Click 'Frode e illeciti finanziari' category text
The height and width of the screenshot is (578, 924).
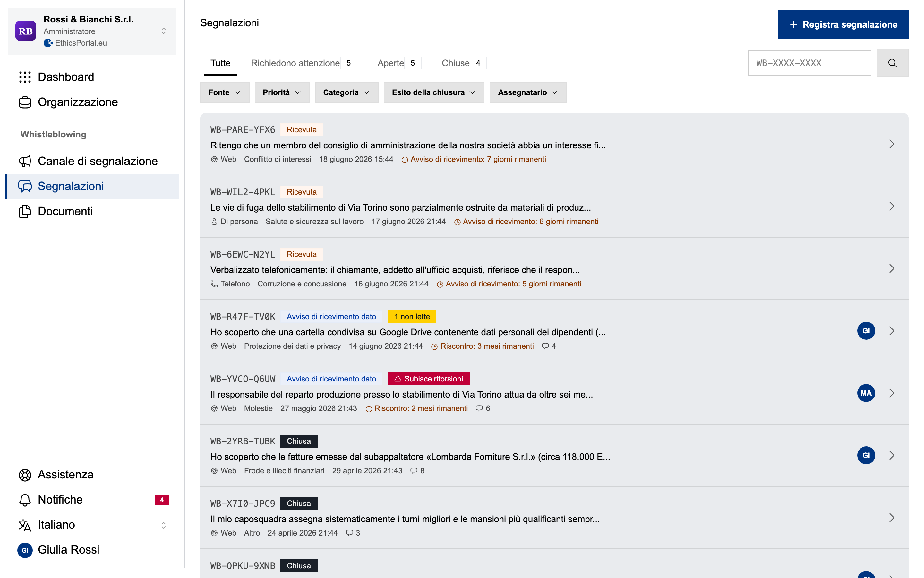(x=284, y=470)
